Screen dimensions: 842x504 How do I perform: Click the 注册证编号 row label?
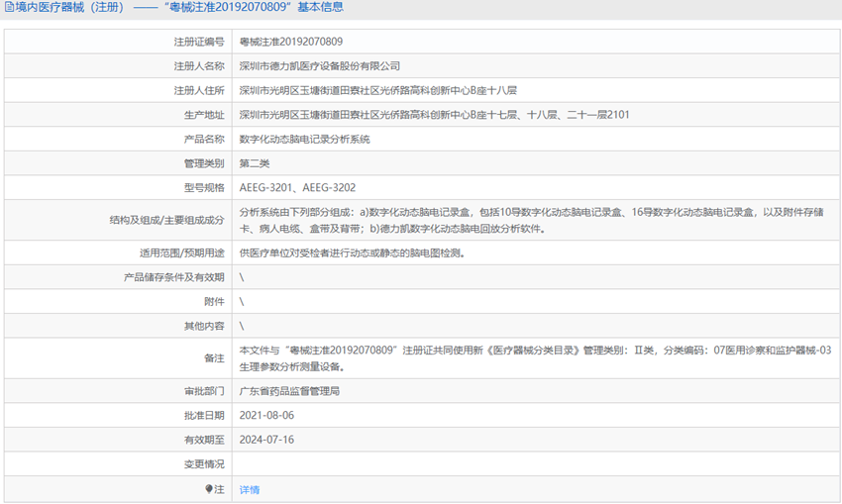pos(199,43)
